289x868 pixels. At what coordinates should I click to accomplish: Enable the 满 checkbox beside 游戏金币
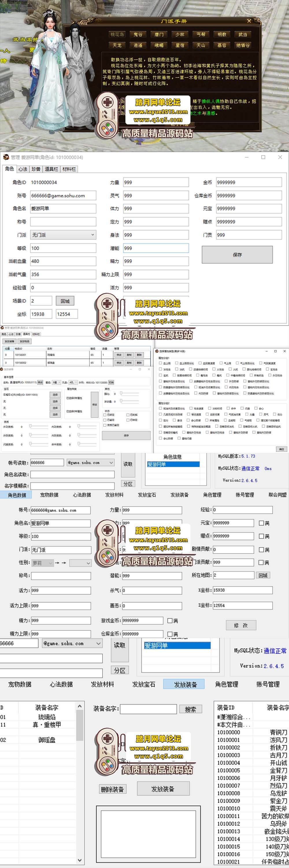[x=170, y=621]
